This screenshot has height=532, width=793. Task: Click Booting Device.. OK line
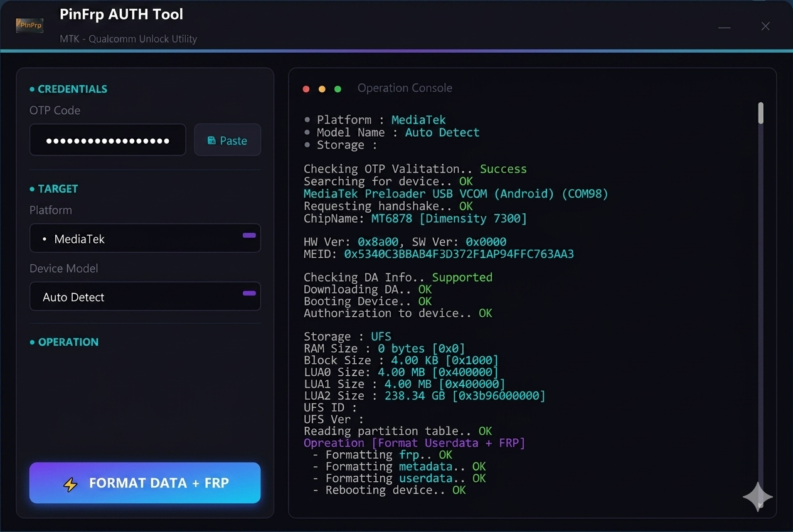[x=368, y=301]
